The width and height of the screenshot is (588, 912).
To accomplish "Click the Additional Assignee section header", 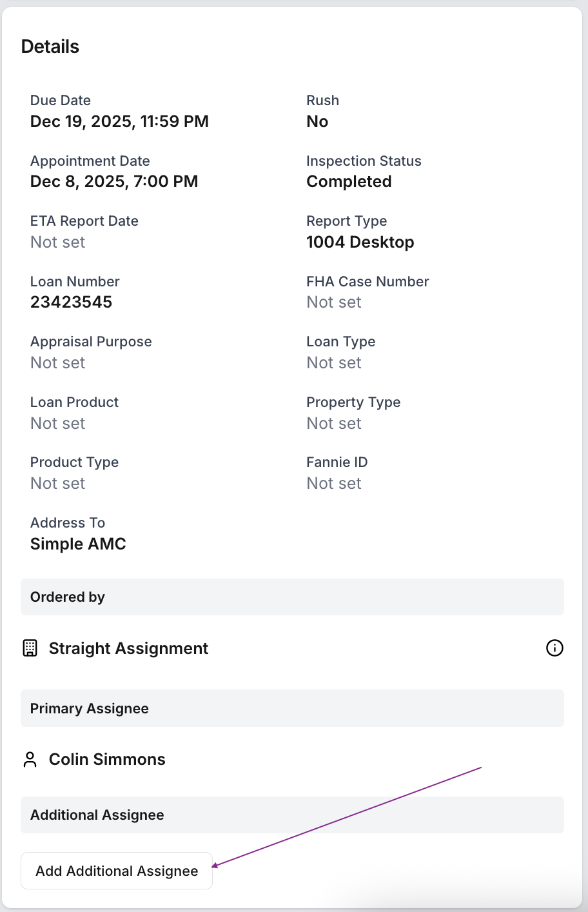I will coord(97,815).
